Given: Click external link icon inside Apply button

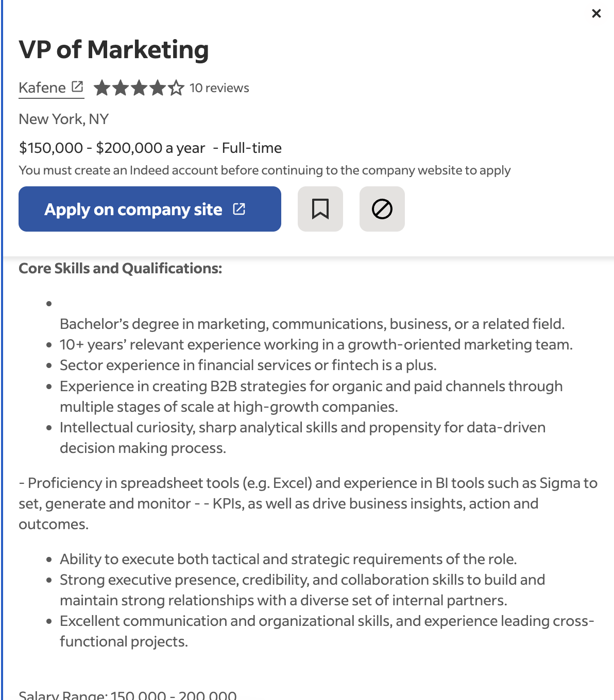Looking at the screenshot, I should pos(239,209).
